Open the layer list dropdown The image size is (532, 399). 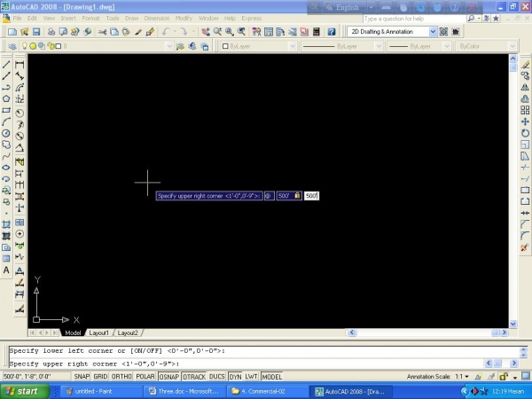pyautogui.click(x=169, y=46)
